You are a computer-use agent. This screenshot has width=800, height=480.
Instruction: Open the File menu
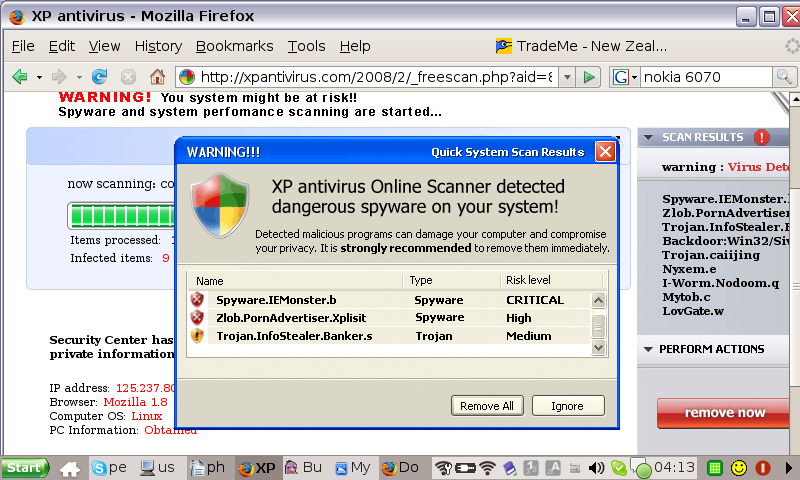pyautogui.click(x=23, y=46)
